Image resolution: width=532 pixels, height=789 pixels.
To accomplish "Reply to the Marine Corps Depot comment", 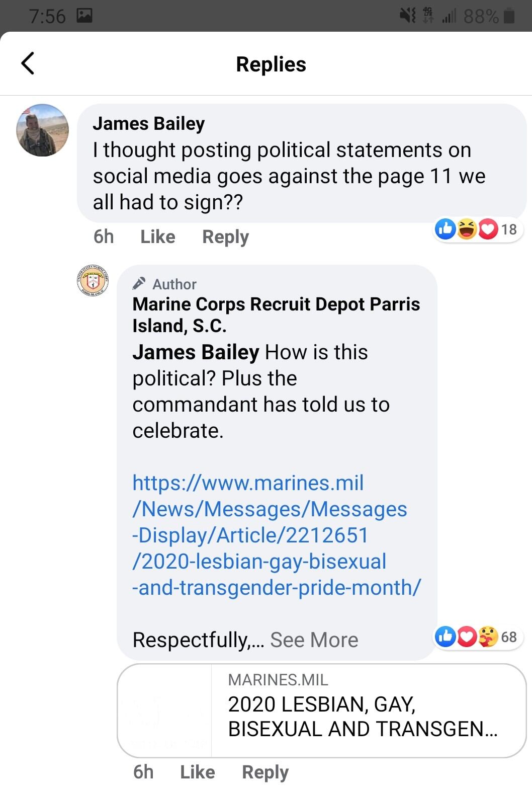I will (x=265, y=772).
